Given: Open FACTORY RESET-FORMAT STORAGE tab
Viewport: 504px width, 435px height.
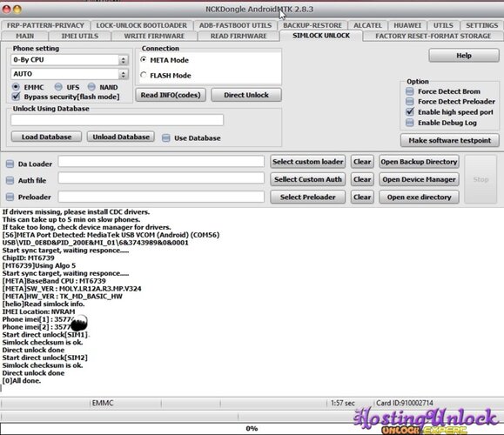Looking at the screenshot, I should click(433, 36).
